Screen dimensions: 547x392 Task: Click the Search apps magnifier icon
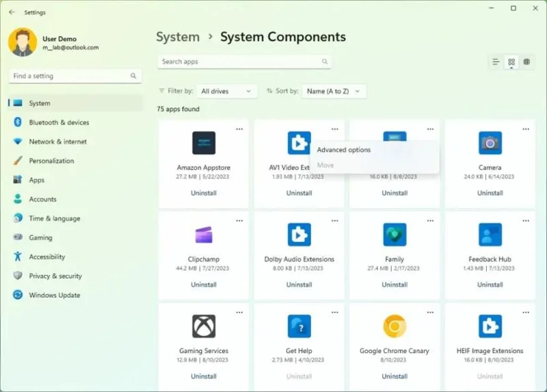click(324, 62)
